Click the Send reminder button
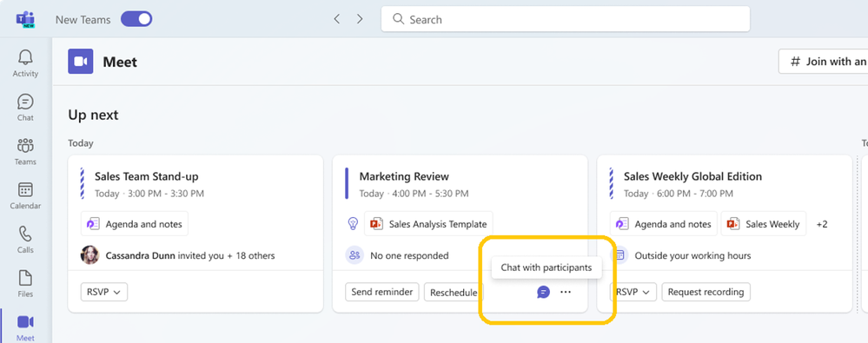 tap(382, 292)
